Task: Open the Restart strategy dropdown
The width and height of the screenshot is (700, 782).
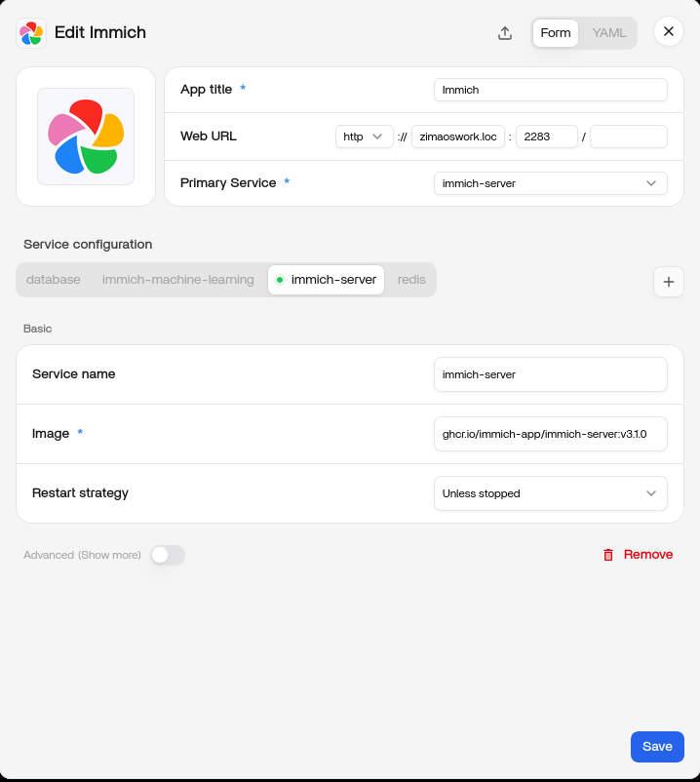Action: point(551,493)
